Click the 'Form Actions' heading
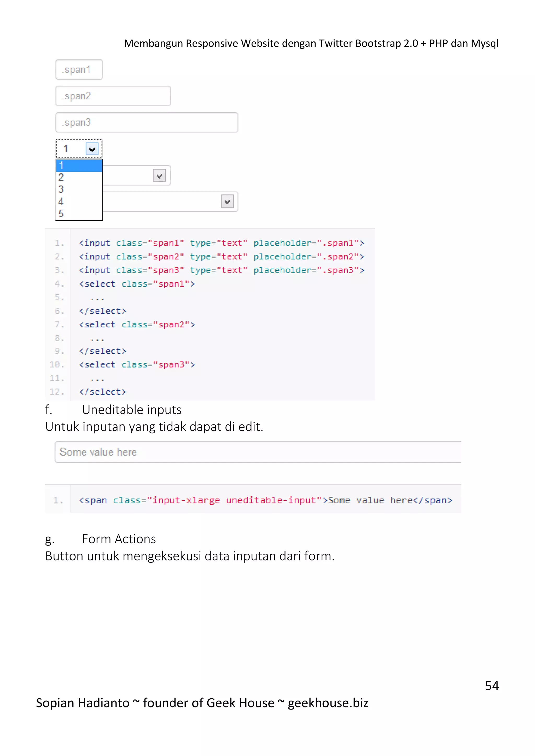This screenshot has width=535, height=756. click(x=119, y=539)
